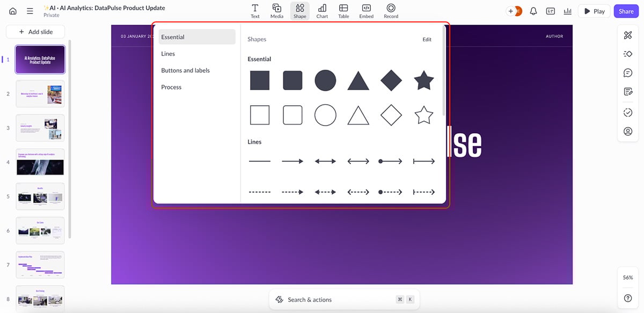The height and width of the screenshot is (313, 644).
Task: Open the Text insertion tool
Action: click(x=255, y=10)
